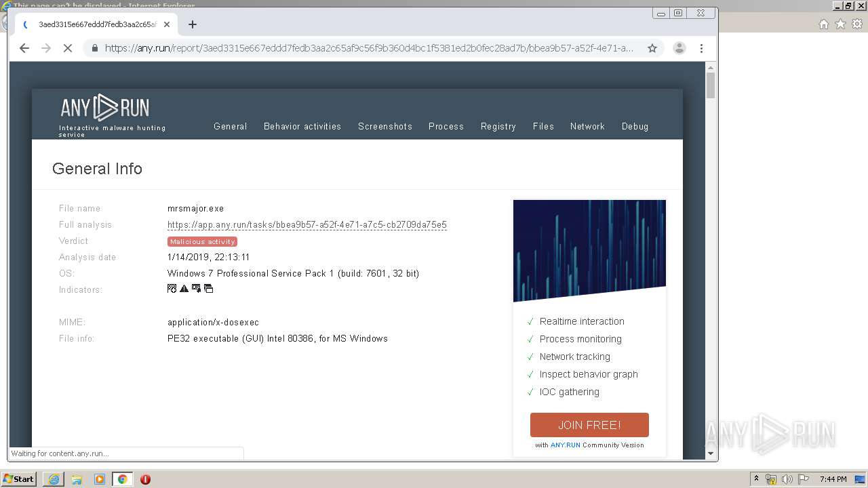Click the network tray icon

point(771,479)
